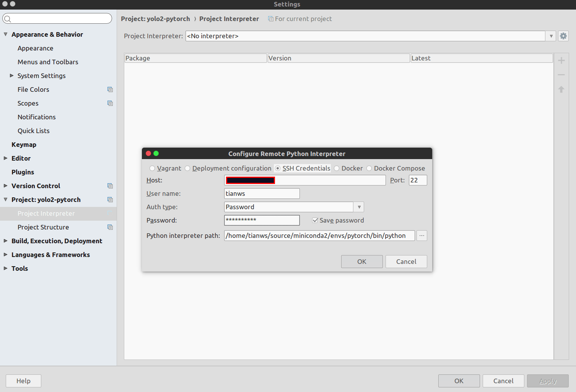Click the remove package minus icon
This screenshot has width=576, height=392.
pos(561,75)
